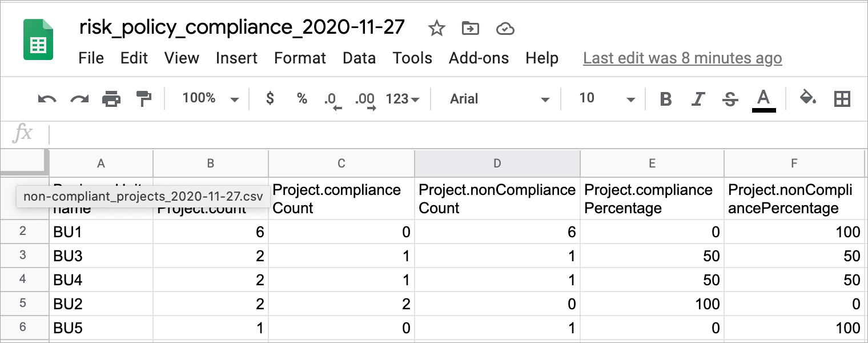Screen dimensions: 868x343
Task: Toggle strikethrough formatting
Action: click(x=730, y=99)
